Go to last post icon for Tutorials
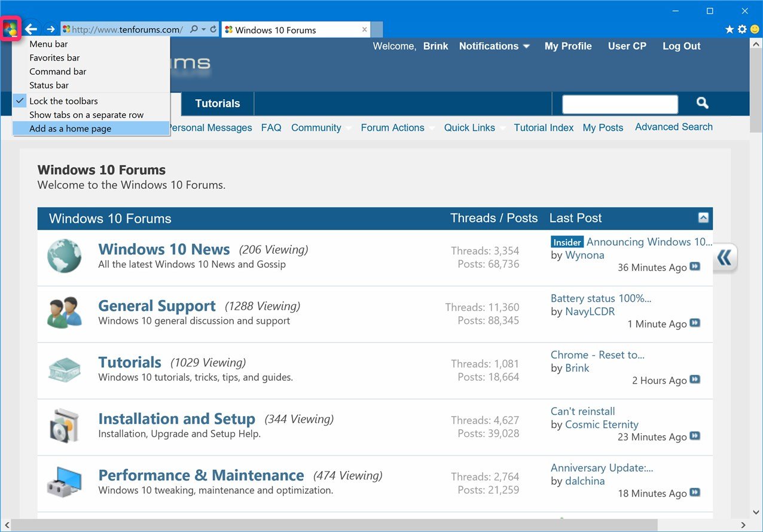The height and width of the screenshot is (532, 763). point(695,380)
